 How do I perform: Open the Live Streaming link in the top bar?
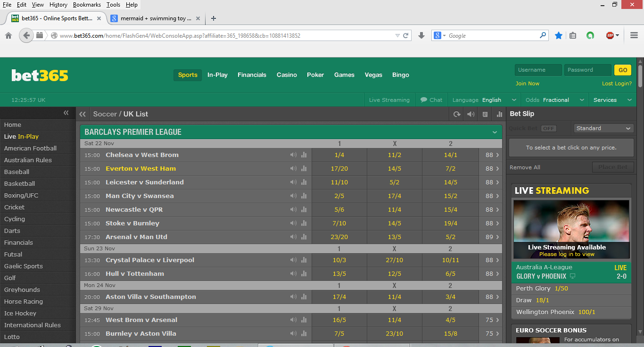click(x=389, y=100)
